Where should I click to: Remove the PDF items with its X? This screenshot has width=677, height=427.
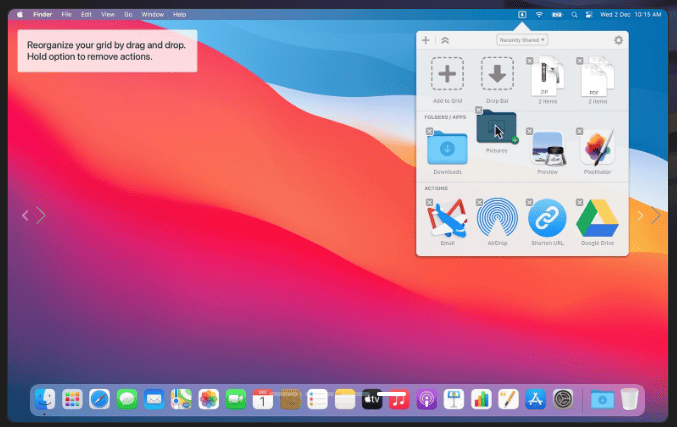tap(579, 61)
